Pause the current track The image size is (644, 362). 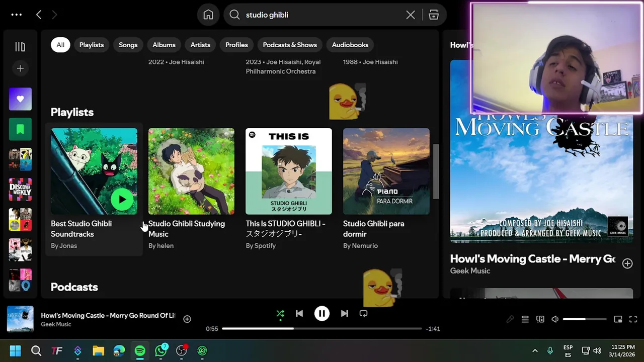click(x=322, y=314)
